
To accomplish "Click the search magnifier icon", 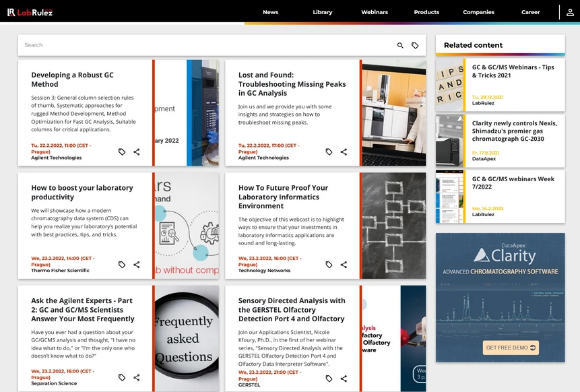I will 400,45.
